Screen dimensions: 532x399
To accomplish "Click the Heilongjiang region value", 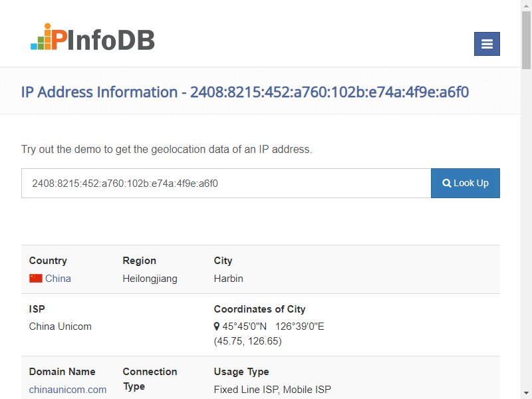I will pos(150,279).
